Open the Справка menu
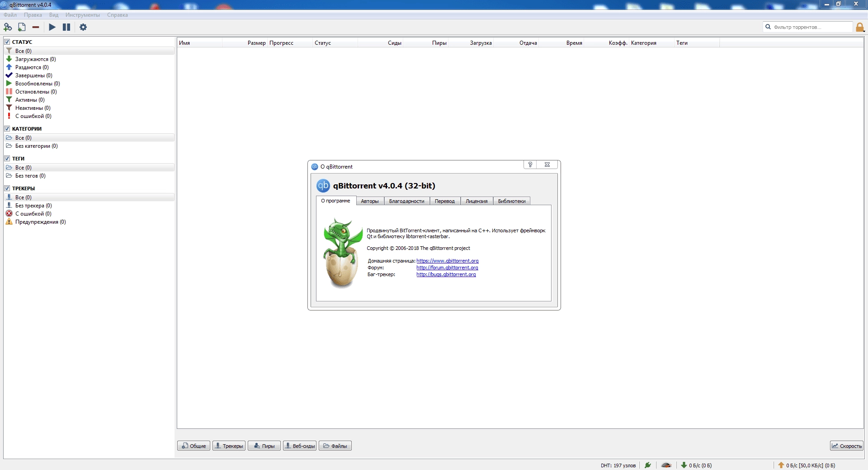Viewport: 868px width, 470px height. point(118,15)
